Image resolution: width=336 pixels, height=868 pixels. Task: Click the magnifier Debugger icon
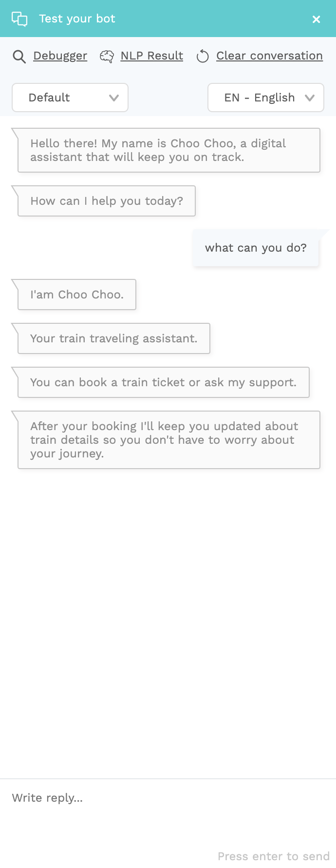(x=19, y=57)
